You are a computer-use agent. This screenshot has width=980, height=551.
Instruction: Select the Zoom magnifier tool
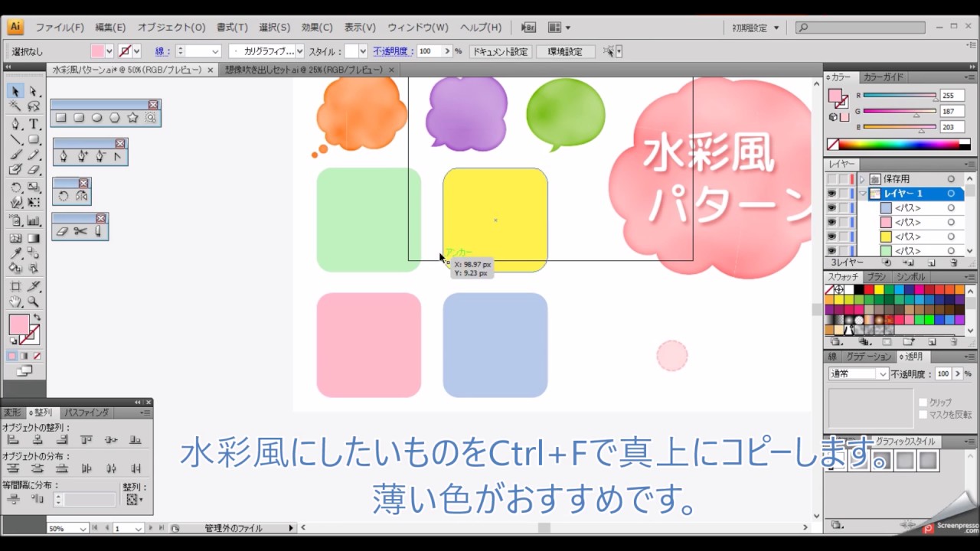(x=33, y=302)
